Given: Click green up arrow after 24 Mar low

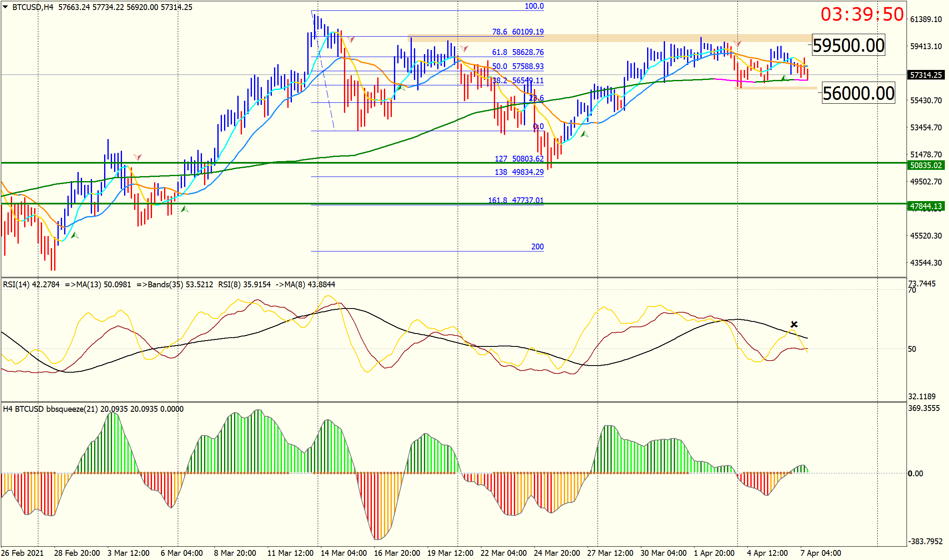Looking at the screenshot, I should (584, 134).
